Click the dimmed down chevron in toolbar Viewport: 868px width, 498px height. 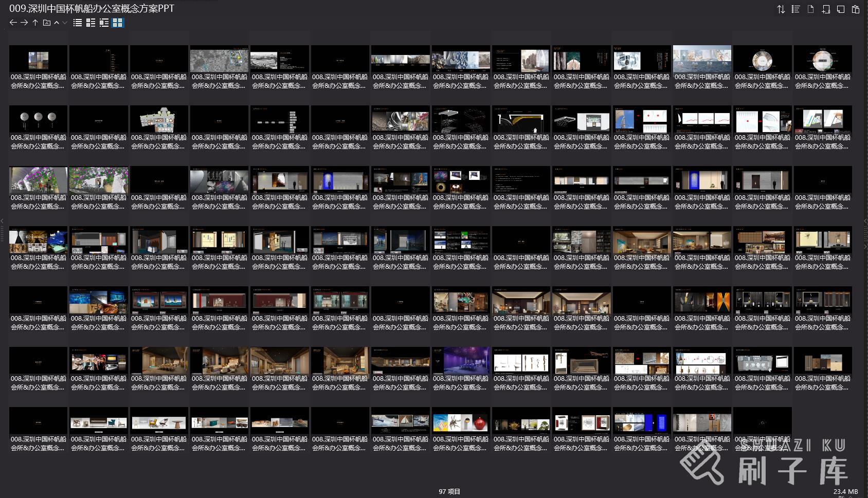point(65,23)
